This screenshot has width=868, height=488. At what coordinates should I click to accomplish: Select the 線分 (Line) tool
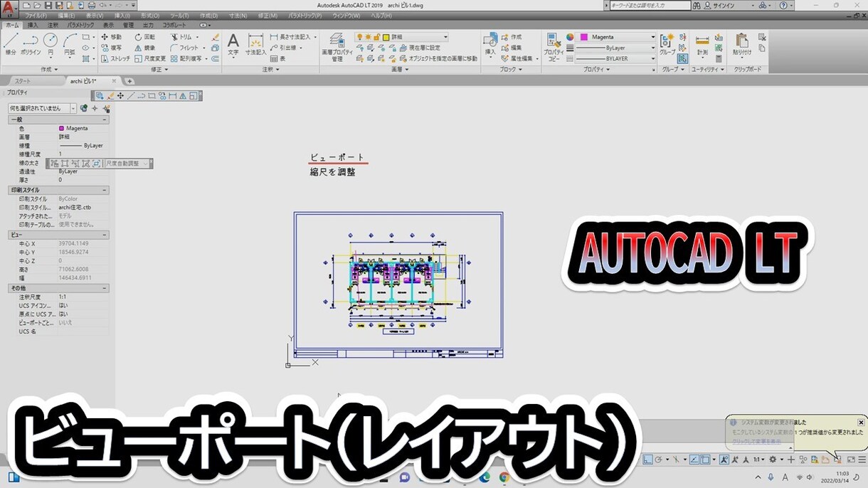(11, 44)
